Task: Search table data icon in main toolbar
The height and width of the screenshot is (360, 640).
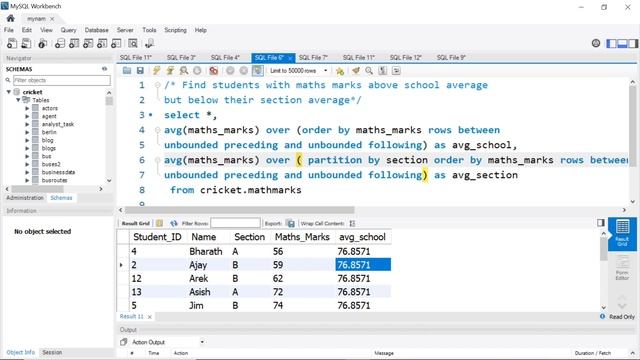Action: (x=133, y=43)
